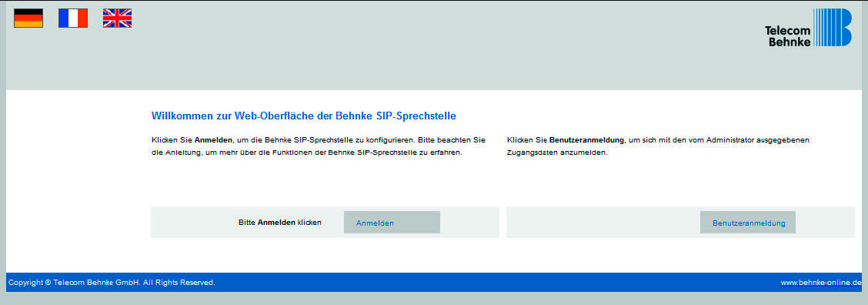The image size is (868, 305).
Task: Switch language to French flag
Action: tap(73, 18)
